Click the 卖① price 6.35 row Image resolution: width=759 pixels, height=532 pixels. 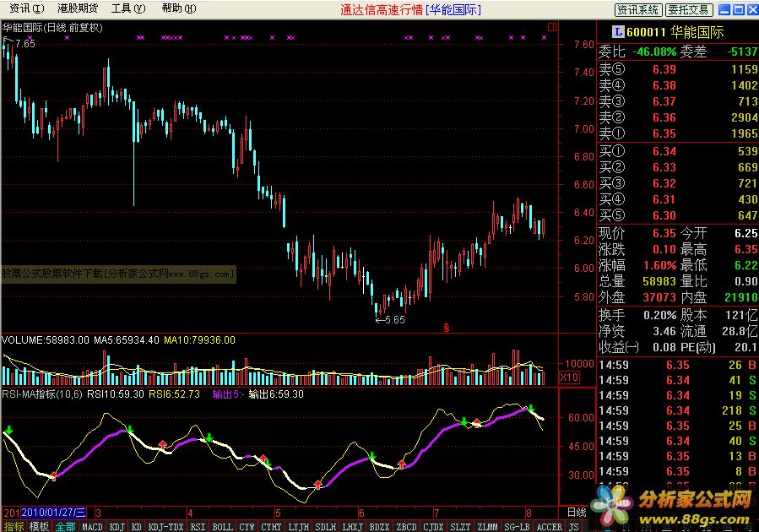[x=678, y=133]
